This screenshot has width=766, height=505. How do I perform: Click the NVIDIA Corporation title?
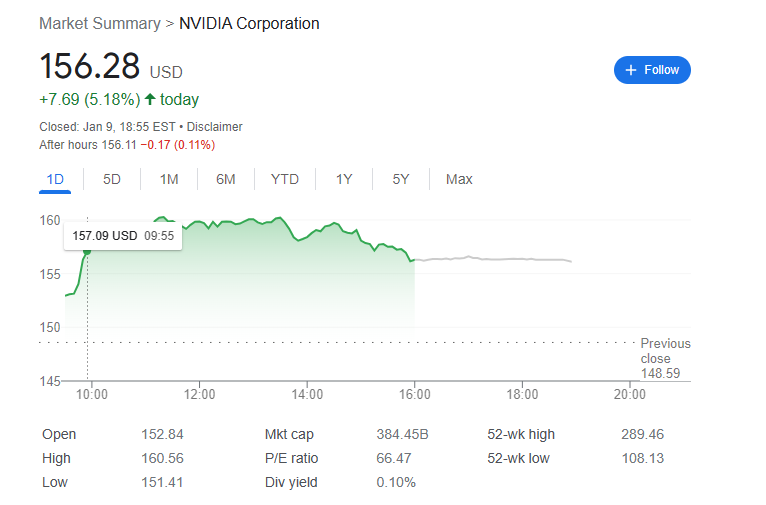(x=249, y=23)
